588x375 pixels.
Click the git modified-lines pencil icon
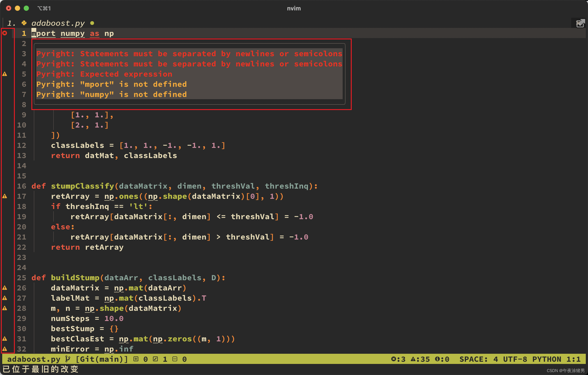point(155,359)
